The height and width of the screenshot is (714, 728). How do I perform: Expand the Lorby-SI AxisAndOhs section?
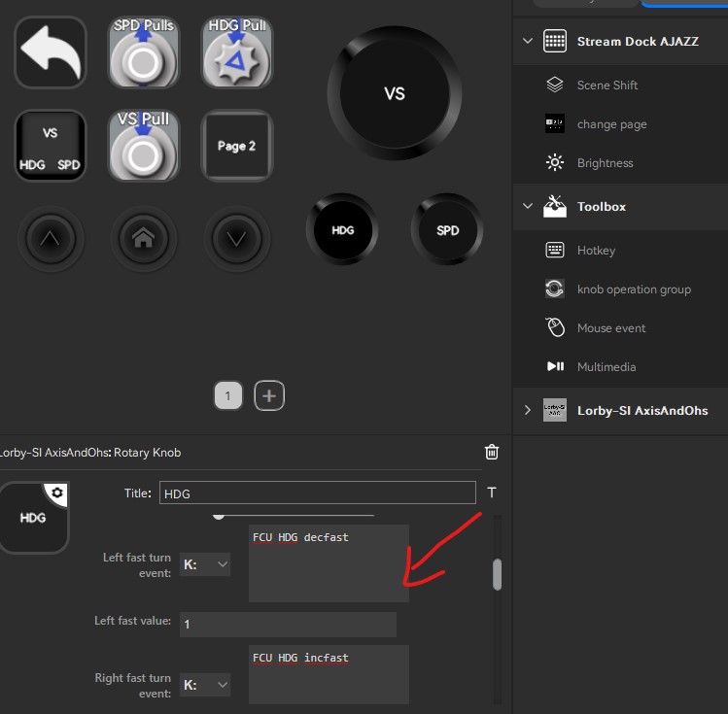click(528, 410)
